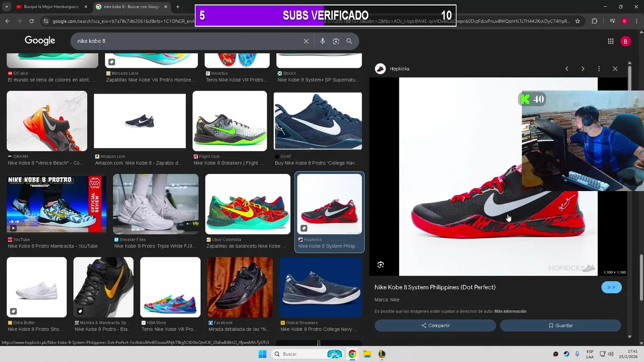
Task: Click the Compartir button
Action: click(435, 325)
